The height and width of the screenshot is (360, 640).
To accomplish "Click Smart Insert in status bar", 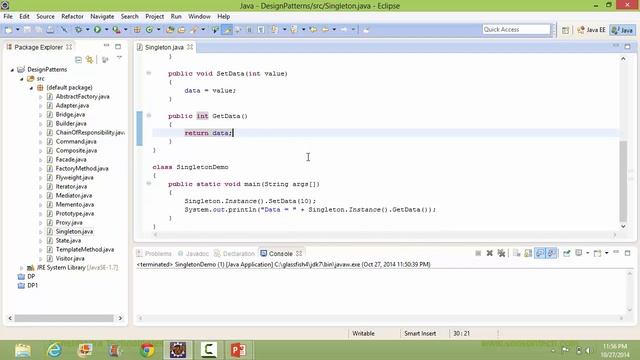I will coord(420,333).
